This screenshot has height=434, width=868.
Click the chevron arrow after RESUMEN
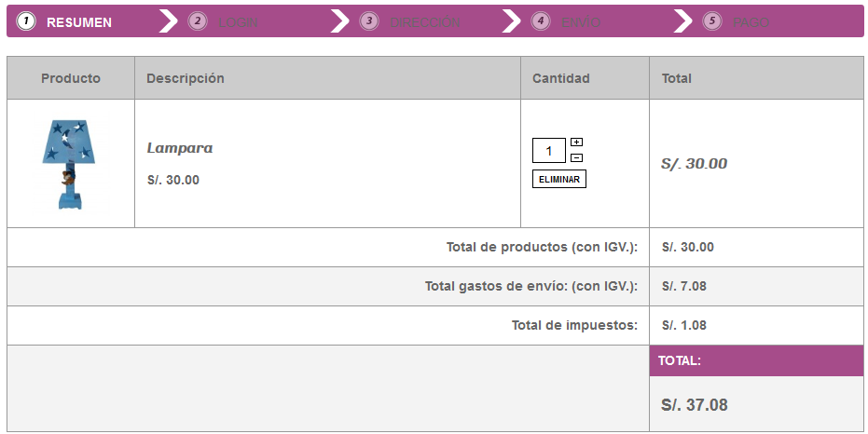pyautogui.click(x=168, y=21)
